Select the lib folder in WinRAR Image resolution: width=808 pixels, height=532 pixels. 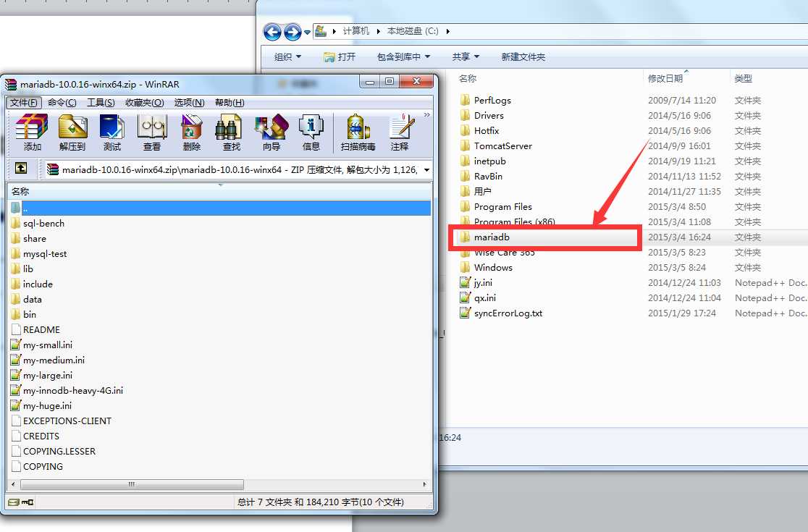click(22, 269)
